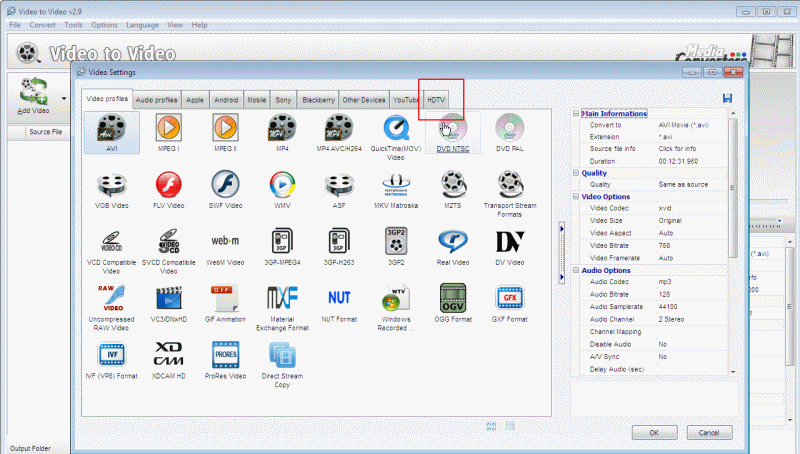Image resolution: width=800 pixels, height=454 pixels.
Task: Collapse the Main Informations section
Action: 576,114
